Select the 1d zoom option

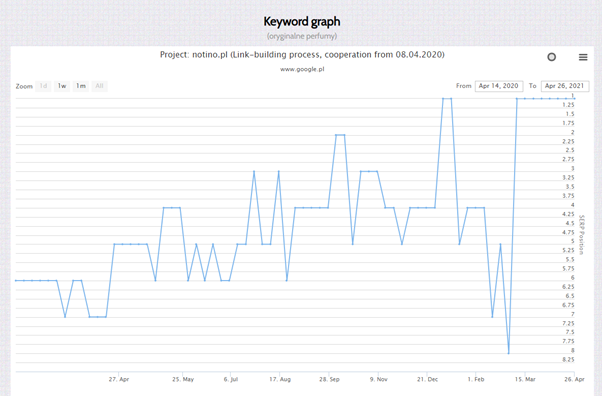(43, 86)
